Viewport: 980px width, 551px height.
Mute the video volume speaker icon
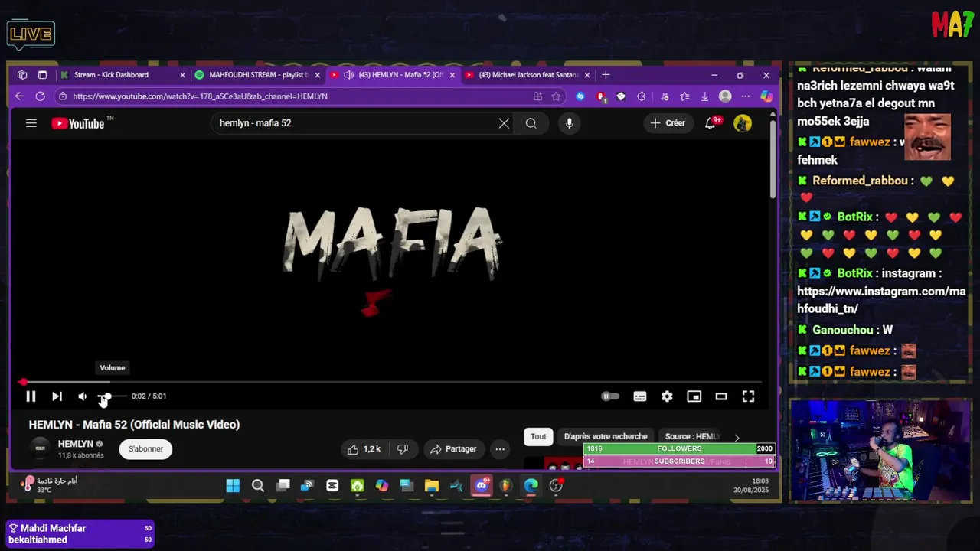coord(83,396)
